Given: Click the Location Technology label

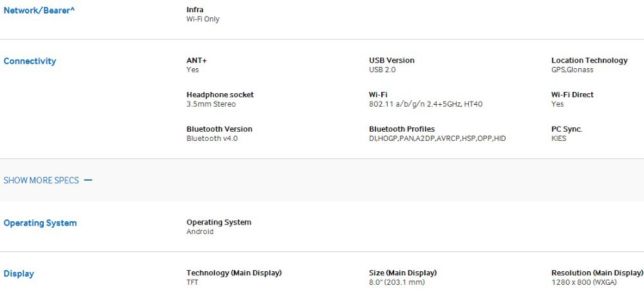Looking at the screenshot, I should 589,60.
